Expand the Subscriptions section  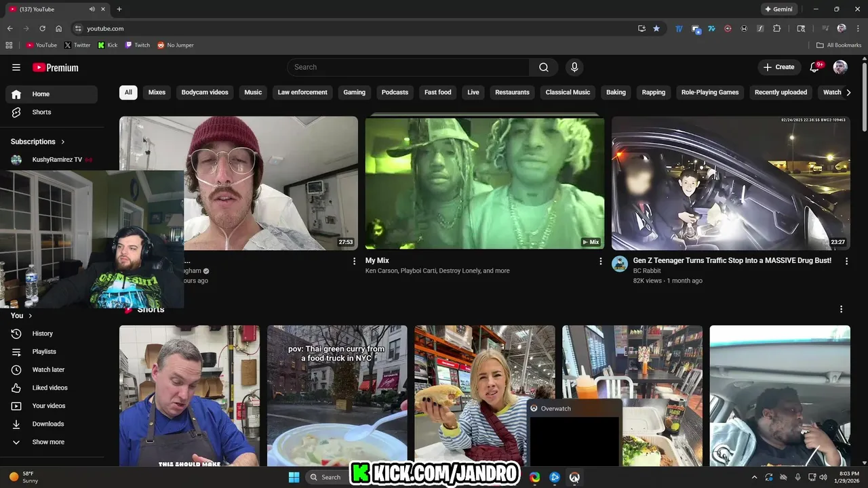(x=38, y=142)
